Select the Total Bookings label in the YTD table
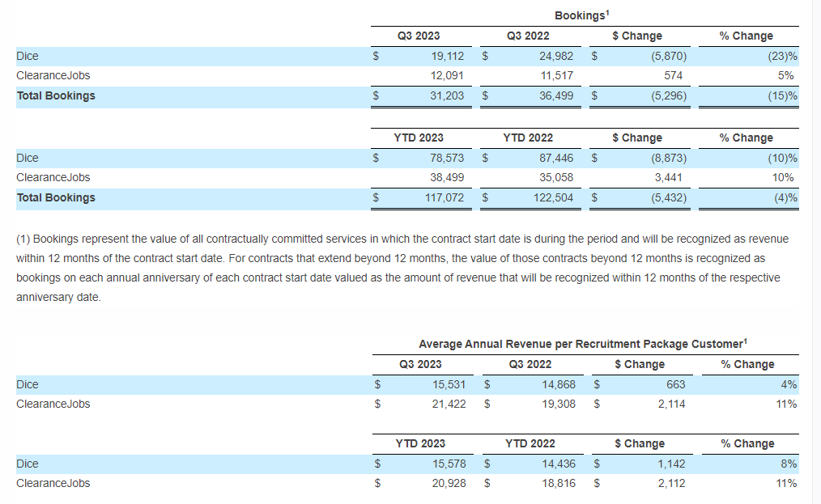This screenshot has height=504, width=821. tap(56, 198)
